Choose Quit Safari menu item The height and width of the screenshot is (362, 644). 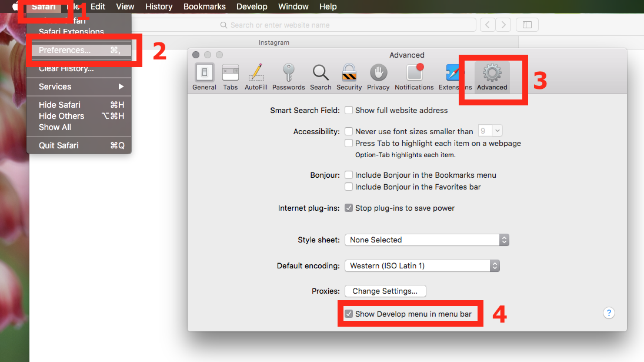79,145
